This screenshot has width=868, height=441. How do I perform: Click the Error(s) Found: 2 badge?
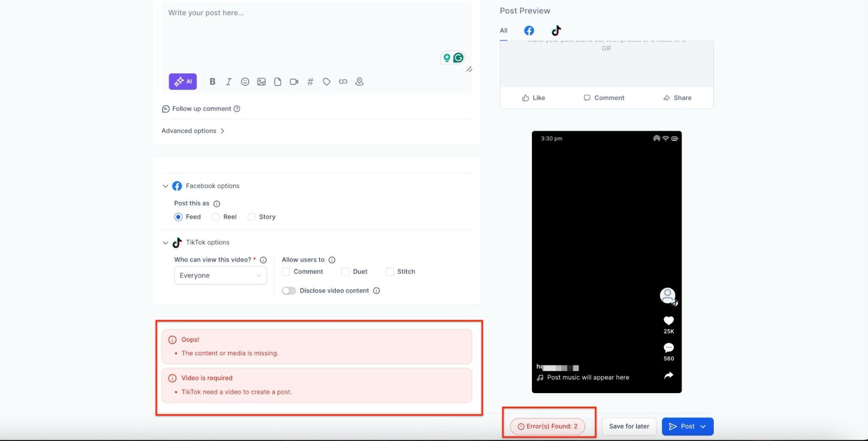tap(548, 426)
